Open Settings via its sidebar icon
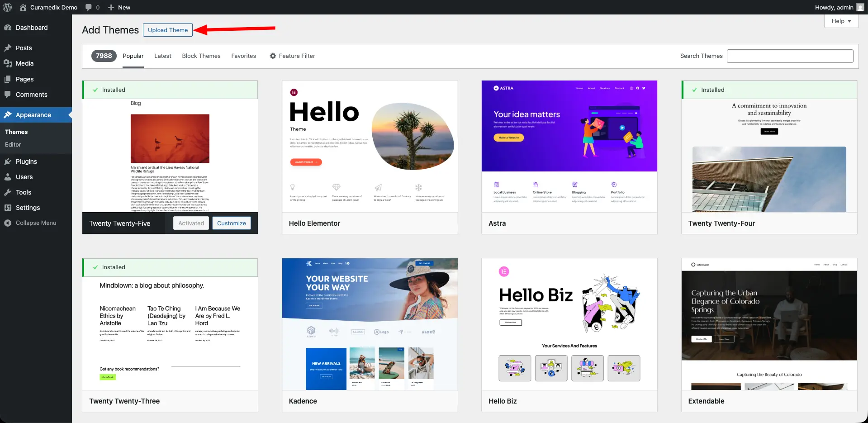The width and height of the screenshot is (868, 423). [x=9, y=207]
